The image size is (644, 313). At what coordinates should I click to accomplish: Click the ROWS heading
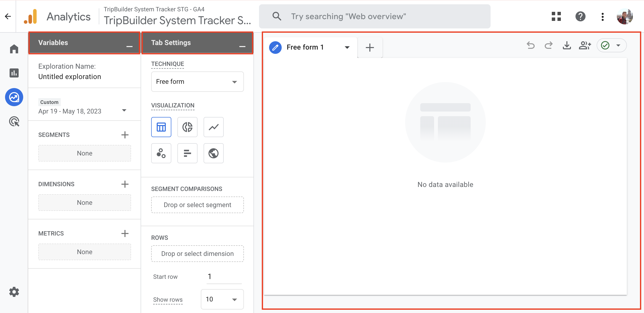click(x=160, y=238)
